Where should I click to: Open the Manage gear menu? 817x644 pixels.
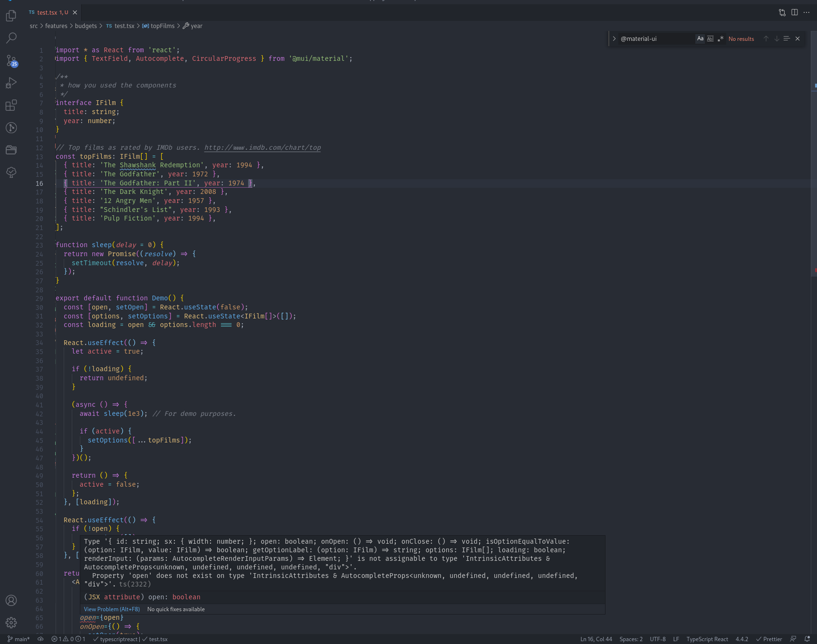tap(11, 623)
